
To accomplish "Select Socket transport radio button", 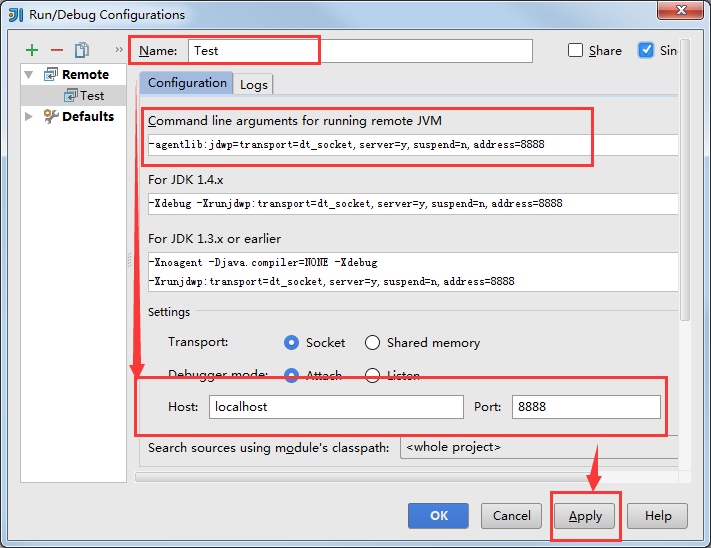I will (x=292, y=343).
